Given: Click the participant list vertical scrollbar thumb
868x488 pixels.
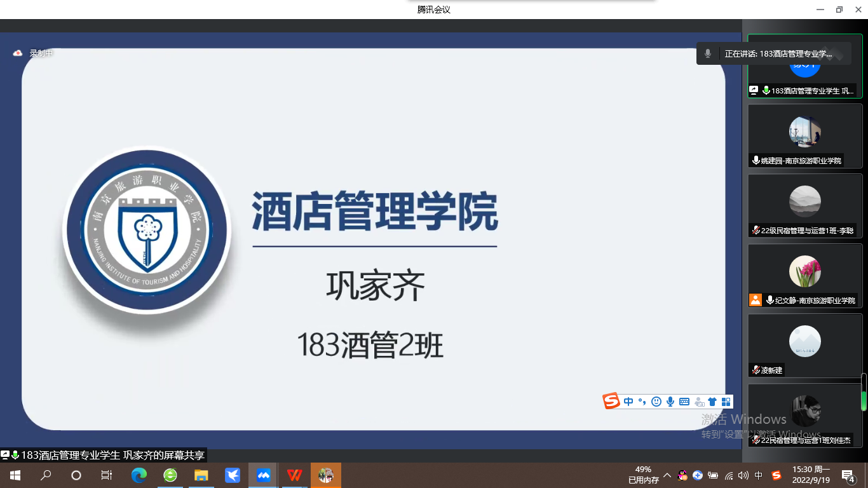Looking at the screenshot, I should pos(864,391).
